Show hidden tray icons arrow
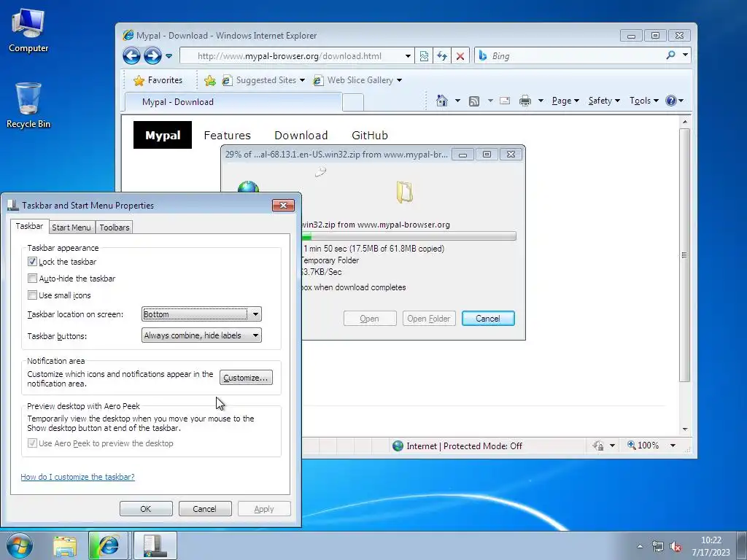 640,546
